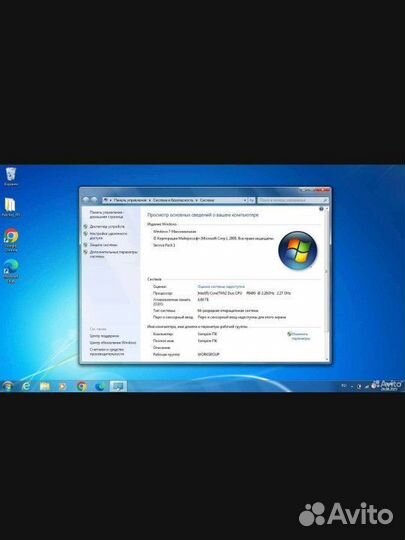Expand the address bar history dropdown

click(x=245, y=200)
